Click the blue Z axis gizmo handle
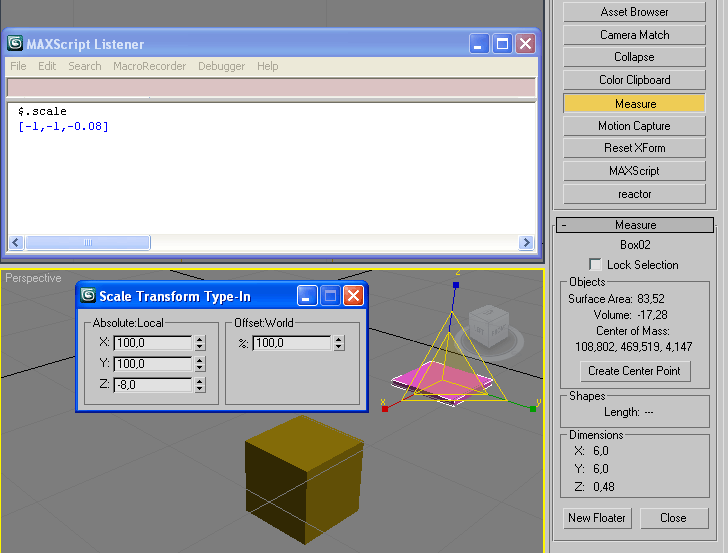The width and height of the screenshot is (728, 553). [x=456, y=285]
